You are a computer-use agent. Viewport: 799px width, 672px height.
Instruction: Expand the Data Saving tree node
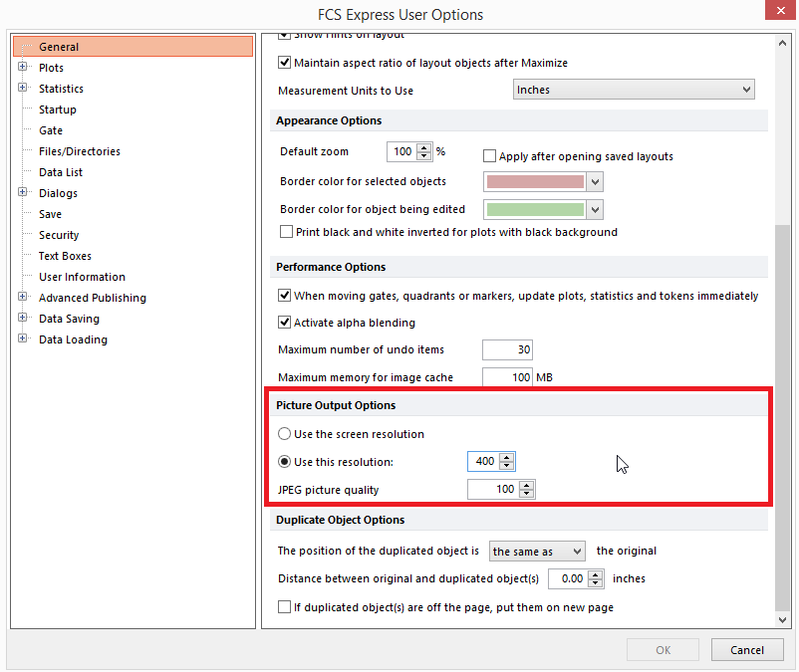point(22,319)
